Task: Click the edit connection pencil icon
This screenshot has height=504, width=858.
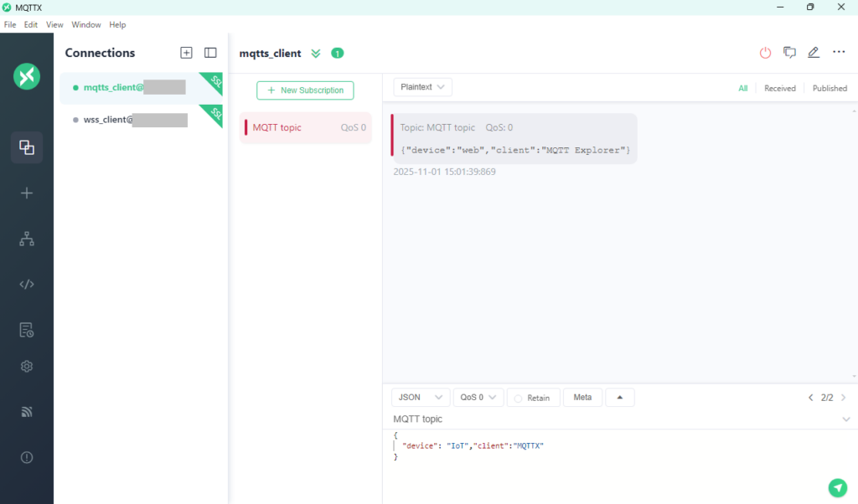Action: 813,53
